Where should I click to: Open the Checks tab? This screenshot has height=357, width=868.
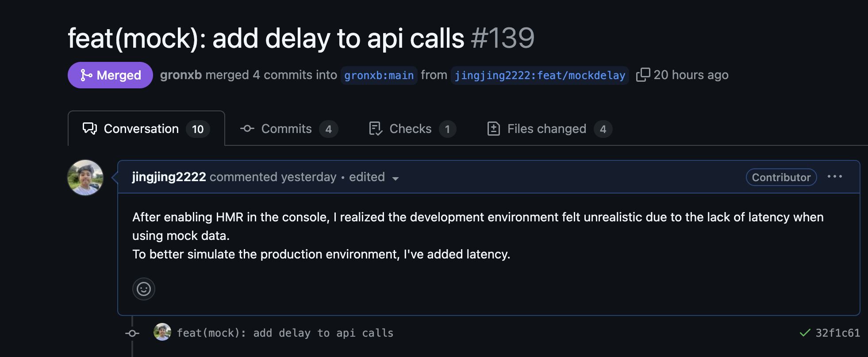tap(412, 129)
